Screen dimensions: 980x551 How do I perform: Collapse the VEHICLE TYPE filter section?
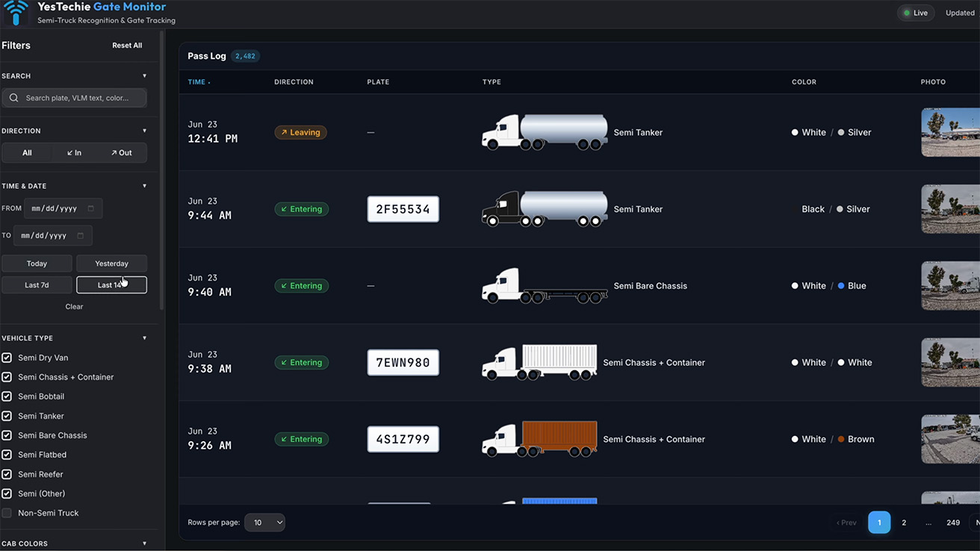(145, 338)
